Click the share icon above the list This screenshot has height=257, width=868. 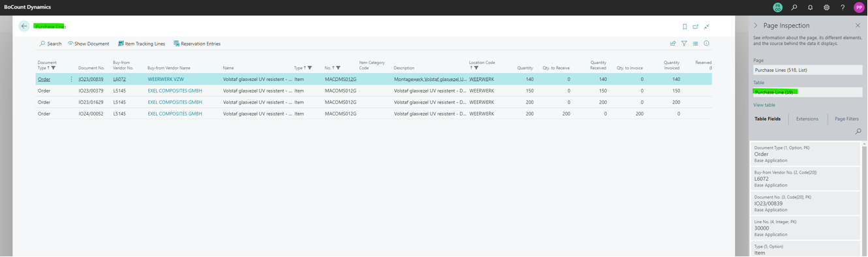[673, 44]
